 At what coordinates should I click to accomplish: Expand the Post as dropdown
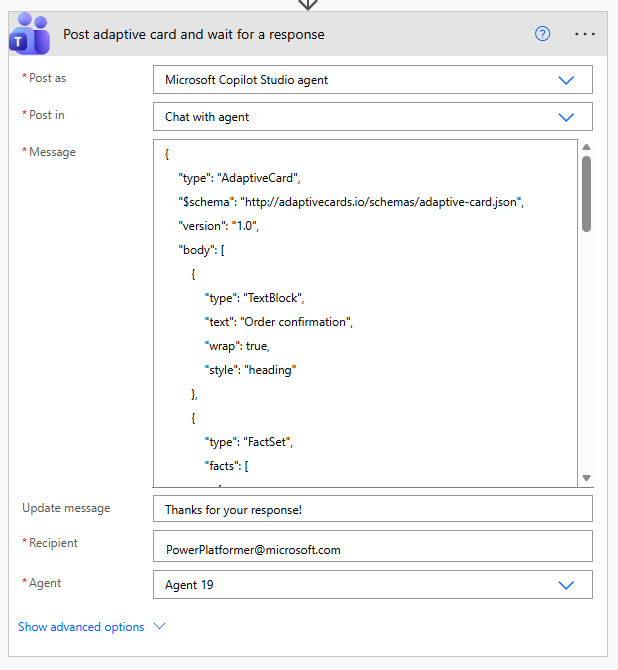(x=566, y=80)
